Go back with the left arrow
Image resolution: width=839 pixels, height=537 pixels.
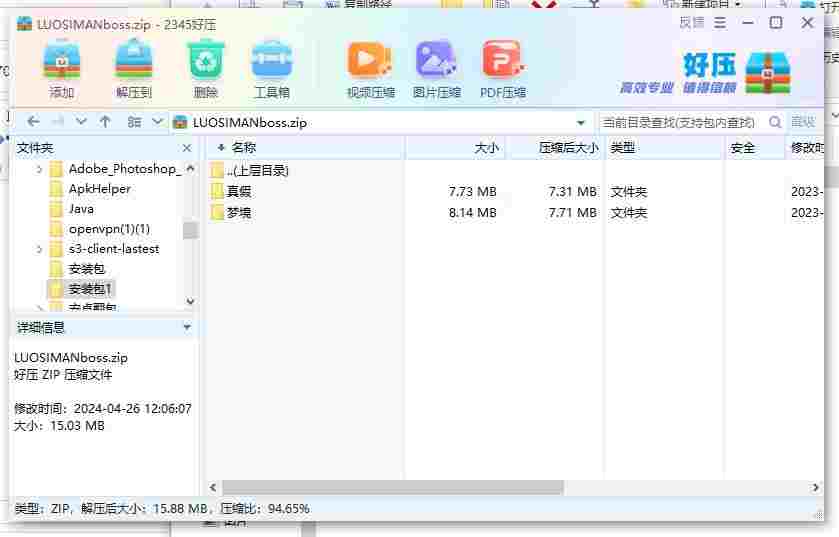coord(33,122)
